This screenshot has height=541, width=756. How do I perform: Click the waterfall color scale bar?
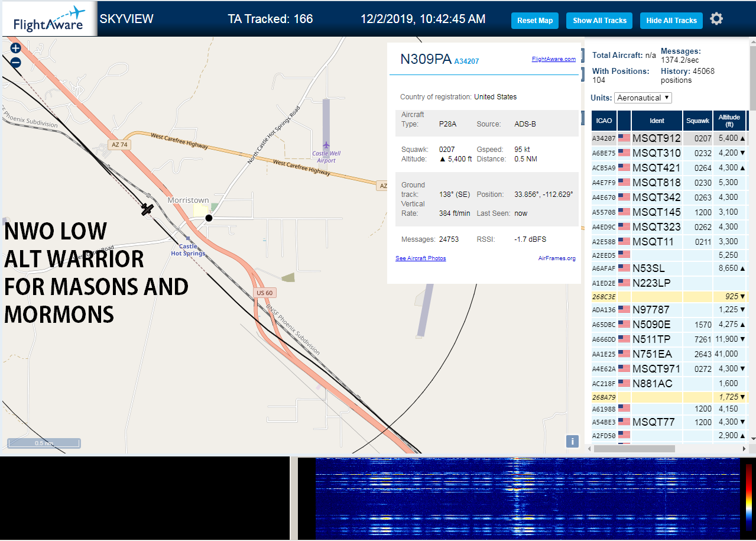pyautogui.click(x=749, y=497)
